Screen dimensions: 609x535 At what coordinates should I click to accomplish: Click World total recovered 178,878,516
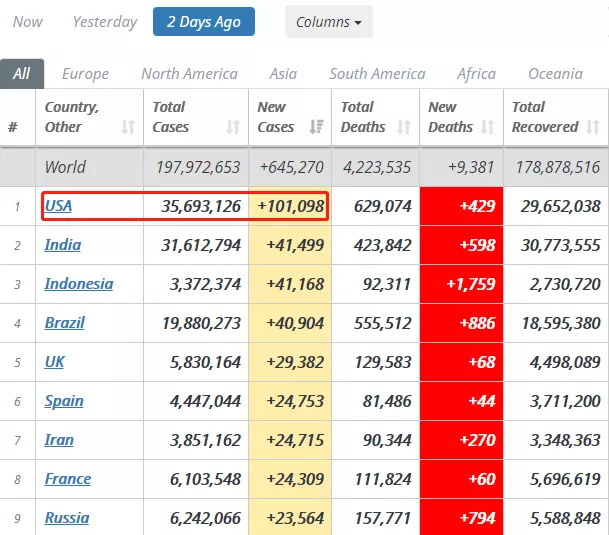coord(558,167)
